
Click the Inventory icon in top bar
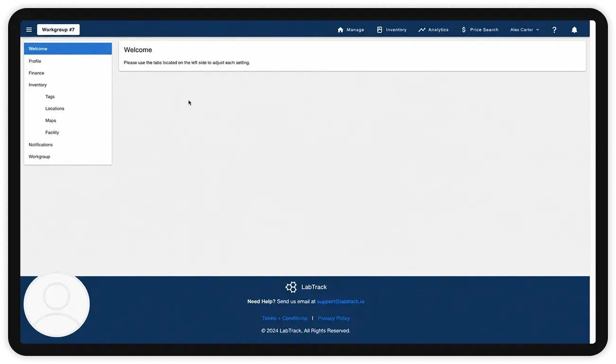[379, 30]
